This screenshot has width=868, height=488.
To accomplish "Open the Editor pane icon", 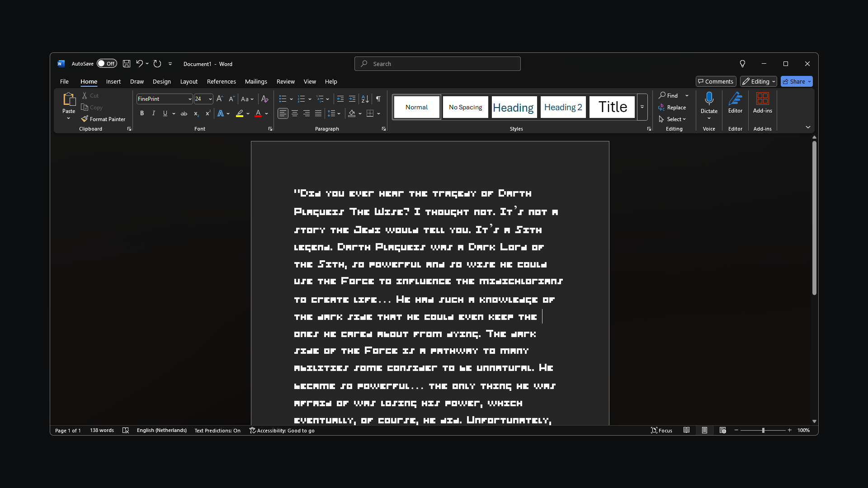I will [735, 99].
